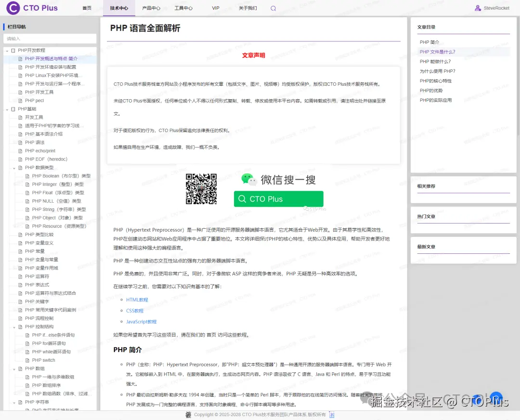The height and width of the screenshot is (420, 520).
Task: Click the document icon next to PHP pecl
Action: pyautogui.click(x=20, y=100)
